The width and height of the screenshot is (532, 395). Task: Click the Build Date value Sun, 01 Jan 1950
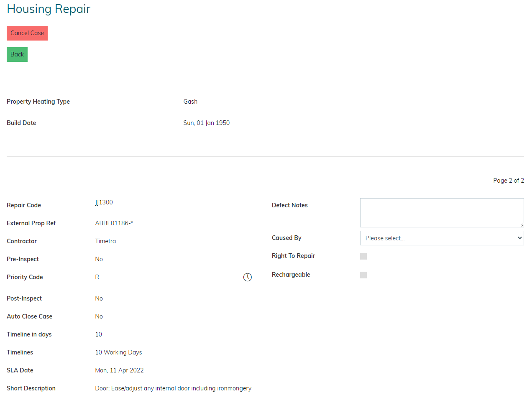click(206, 123)
